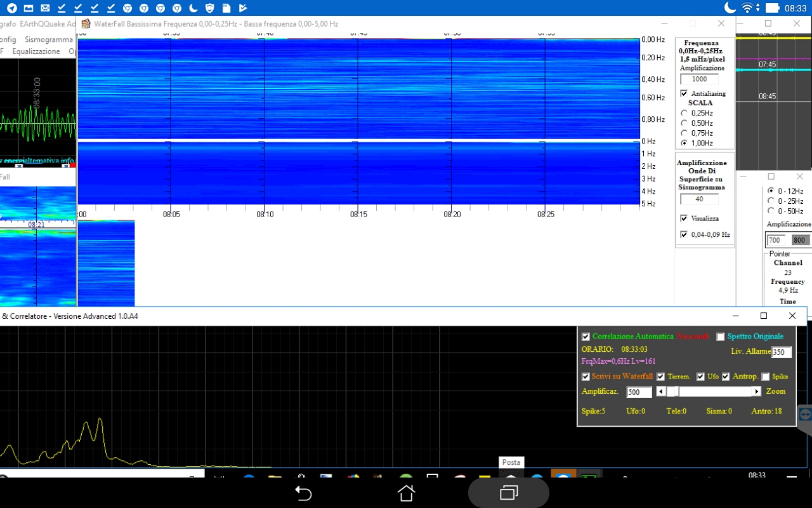Click the surface waves amplification field 40
The height and width of the screenshot is (508, 812).
(700, 199)
